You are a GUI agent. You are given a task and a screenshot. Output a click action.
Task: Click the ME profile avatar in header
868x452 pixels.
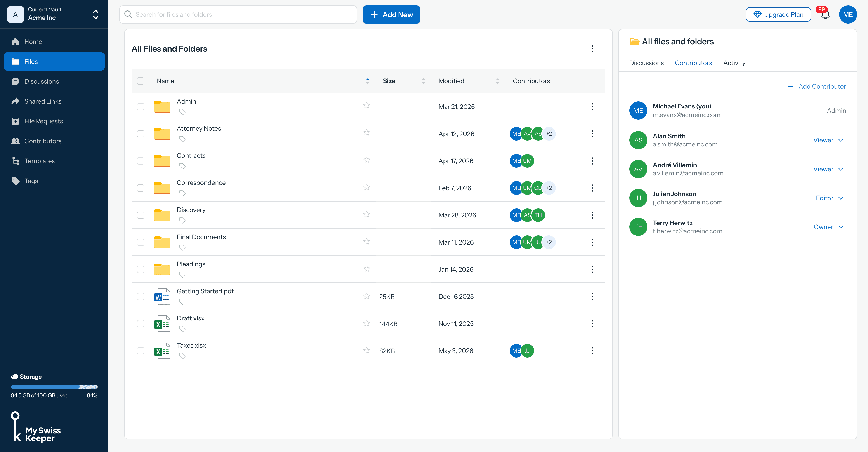coord(848,14)
